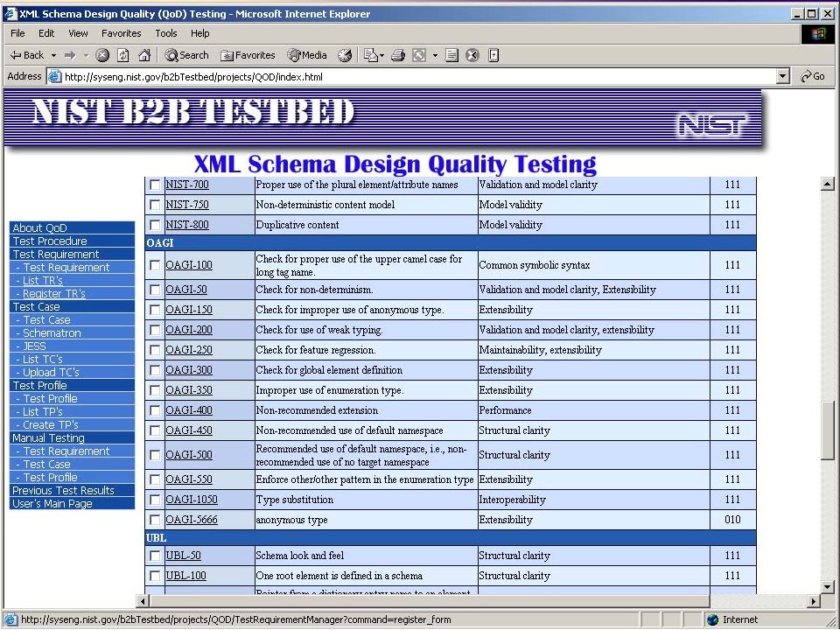
Task: Open the View menu
Action: click(x=78, y=33)
